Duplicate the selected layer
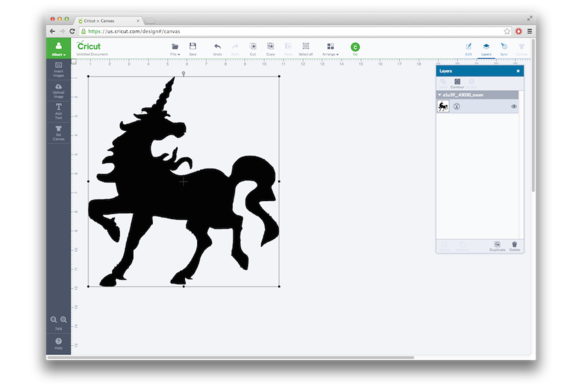 (x=497, y=246)
